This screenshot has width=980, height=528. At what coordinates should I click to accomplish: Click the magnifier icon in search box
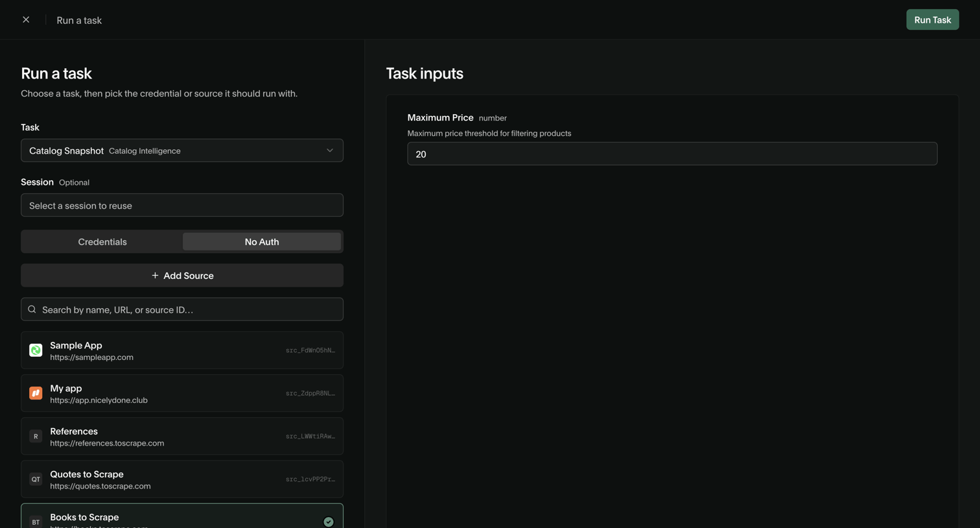pos(32,309)
